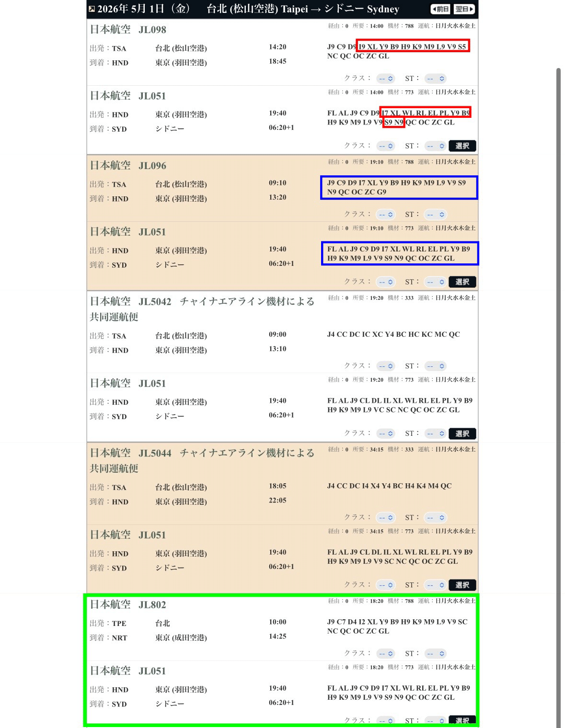Open クラス dropdown for JL051 with 所要 14:00
The height and width of the screenshot is (728, 565).
[x=386, y=146]
